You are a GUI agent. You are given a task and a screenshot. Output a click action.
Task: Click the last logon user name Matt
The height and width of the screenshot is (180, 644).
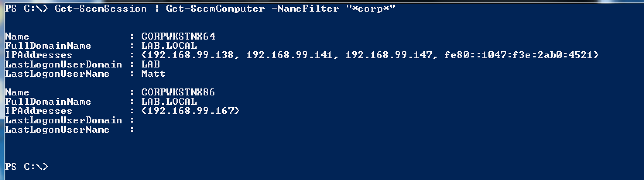[153, 74]
